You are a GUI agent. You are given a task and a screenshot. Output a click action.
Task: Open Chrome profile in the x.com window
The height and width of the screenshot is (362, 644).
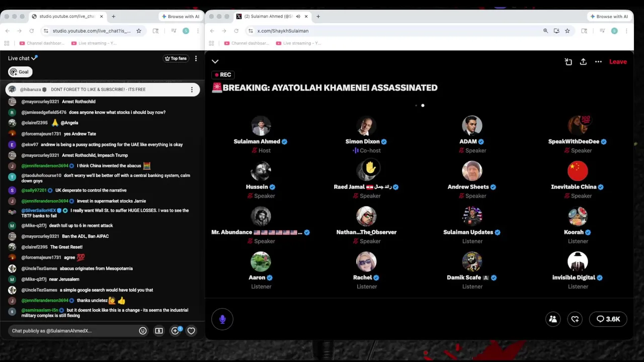click(x=614, y=31)
